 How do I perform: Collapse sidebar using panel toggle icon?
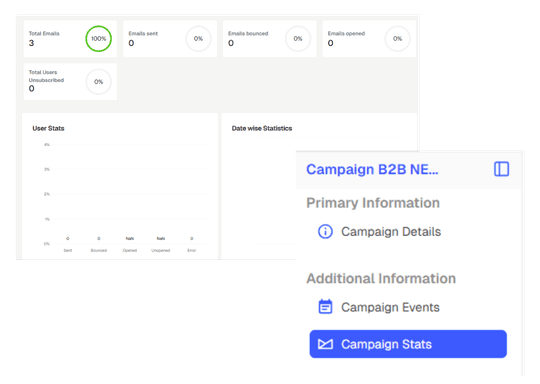501,169
